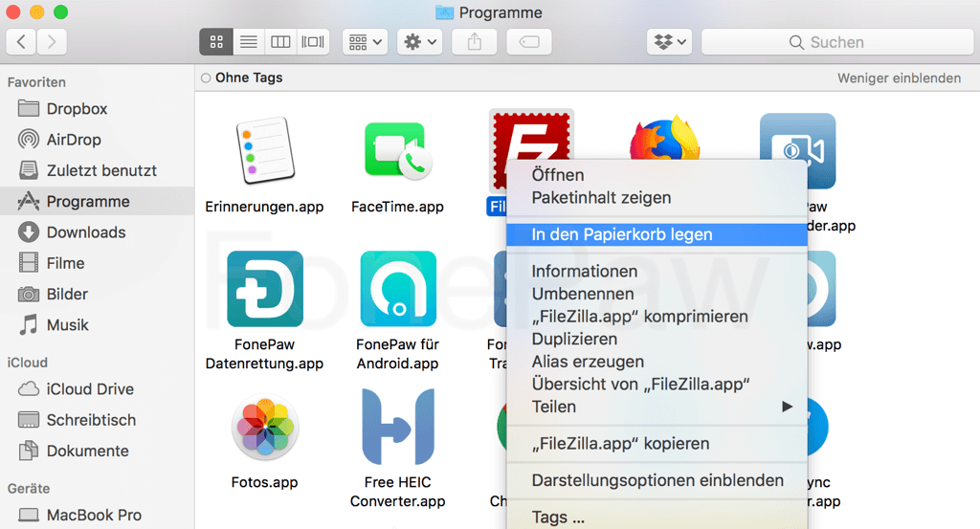Click the Edit Tags toolbar button
980x529 pixels.
tap(528, 42)
